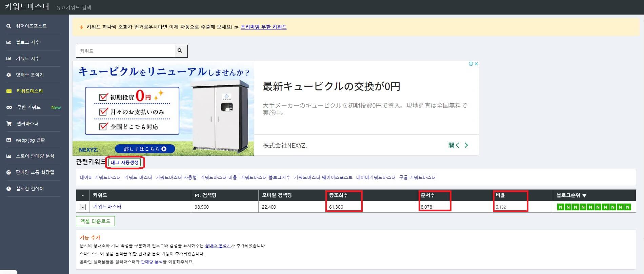Click the keyboard icon beside 키워드마스터
644x274 pixels.
[x=9, y=91]
